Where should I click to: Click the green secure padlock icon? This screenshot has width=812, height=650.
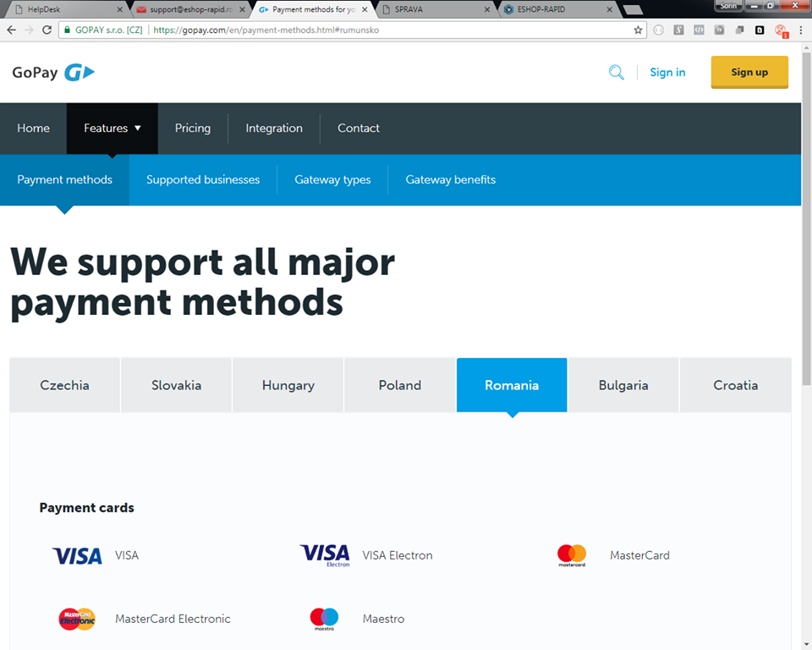coord(67,30)
